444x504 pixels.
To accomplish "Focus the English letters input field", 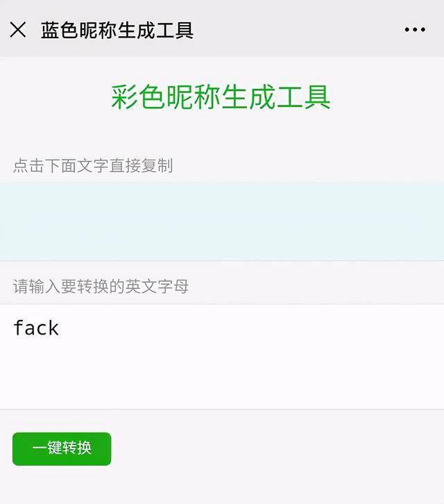I will click(x=222, y=357).
